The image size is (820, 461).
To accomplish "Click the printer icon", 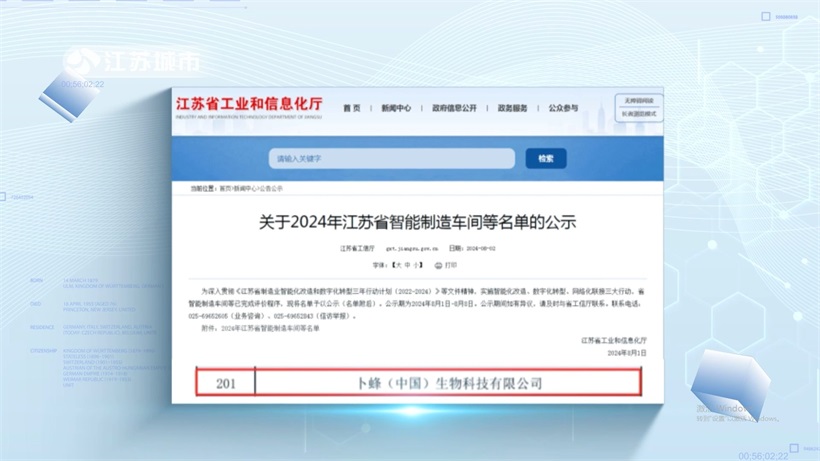I will [x=438, y=266].
